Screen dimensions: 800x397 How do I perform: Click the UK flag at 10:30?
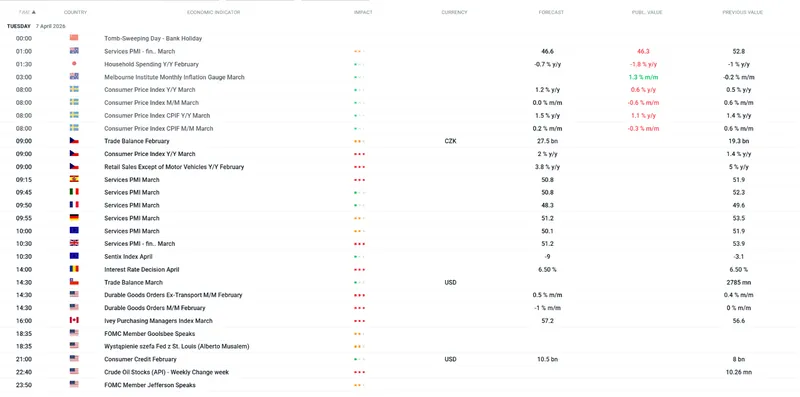point(74,243)
